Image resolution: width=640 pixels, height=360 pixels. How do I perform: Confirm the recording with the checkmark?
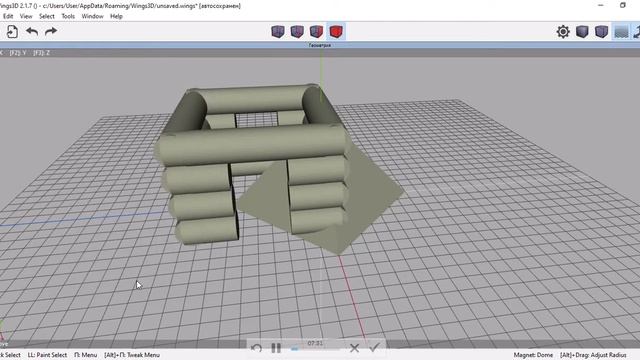tap(374, 347)
